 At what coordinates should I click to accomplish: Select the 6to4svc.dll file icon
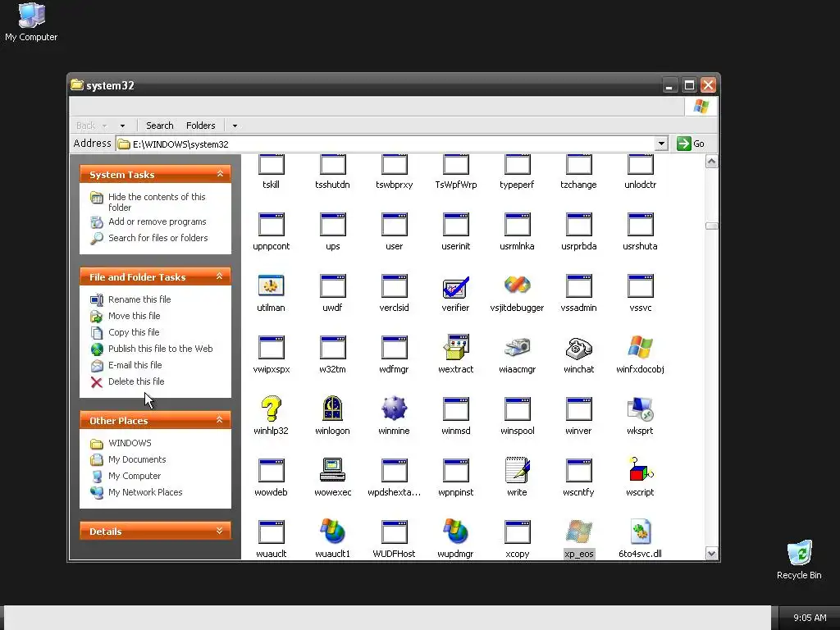click(640, 532)
